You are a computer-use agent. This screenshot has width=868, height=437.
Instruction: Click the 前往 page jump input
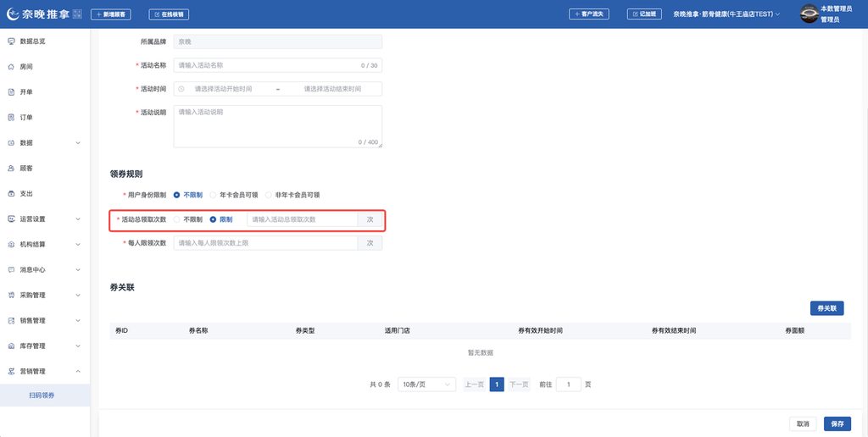click(x=569, y=384)
